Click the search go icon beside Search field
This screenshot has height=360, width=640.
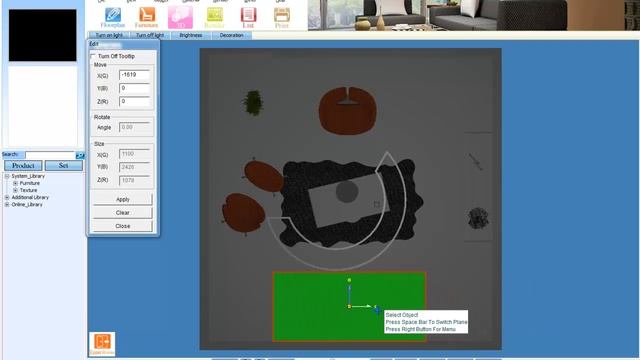click(x=80, y=155)
